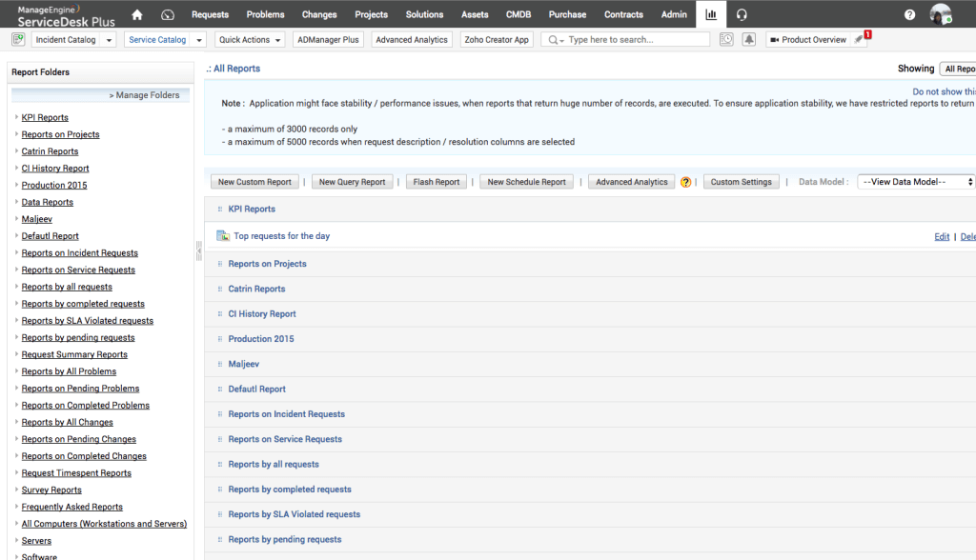This screenshot has width=976, height=560.
Task: Open the reminders clock icon
Action: [726, 39]
